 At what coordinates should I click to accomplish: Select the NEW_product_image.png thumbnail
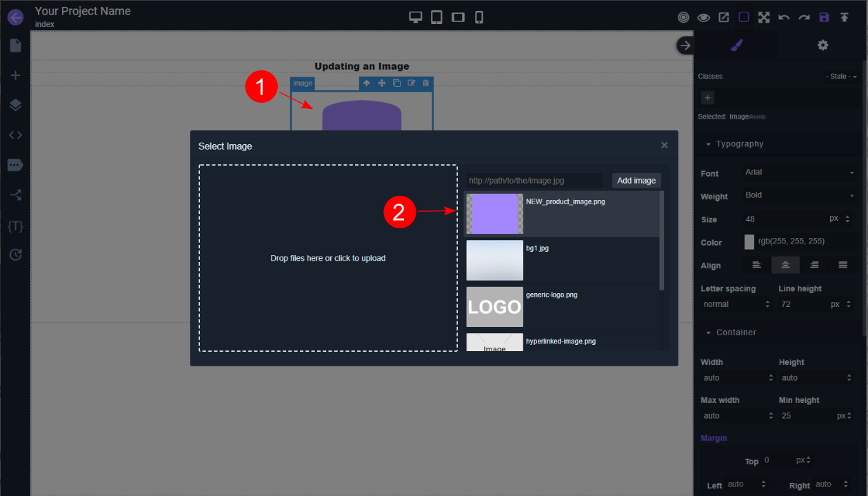494,214
